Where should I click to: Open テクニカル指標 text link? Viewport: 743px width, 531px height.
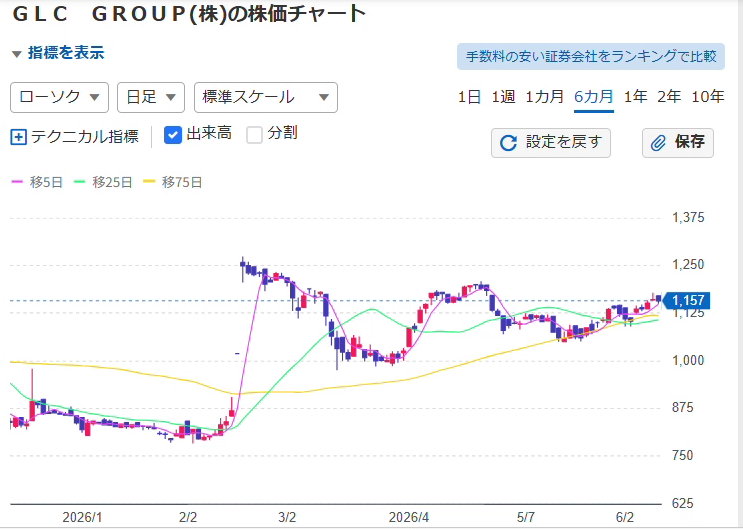click(x=85, y=137)
